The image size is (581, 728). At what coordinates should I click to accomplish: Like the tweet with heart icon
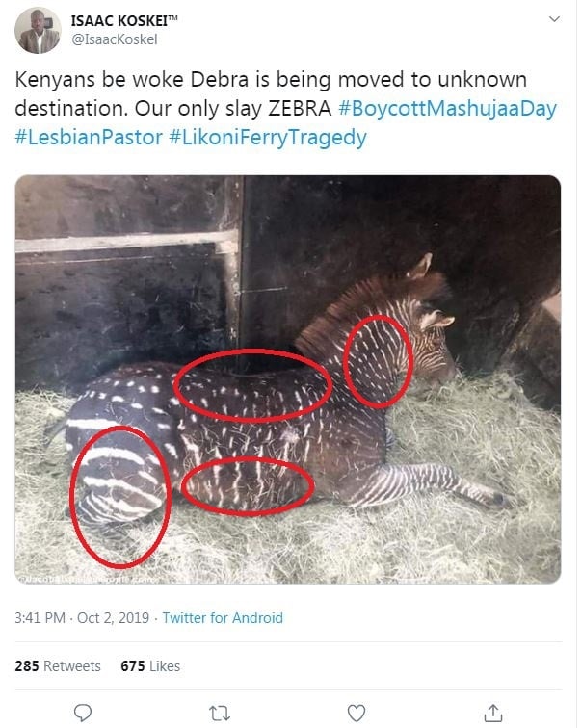357,713
